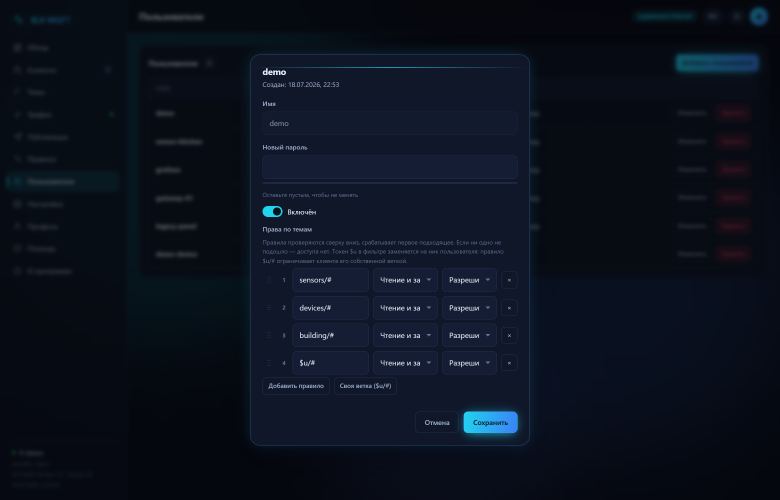Focus the Новый пароль password field

pos(390,167)
